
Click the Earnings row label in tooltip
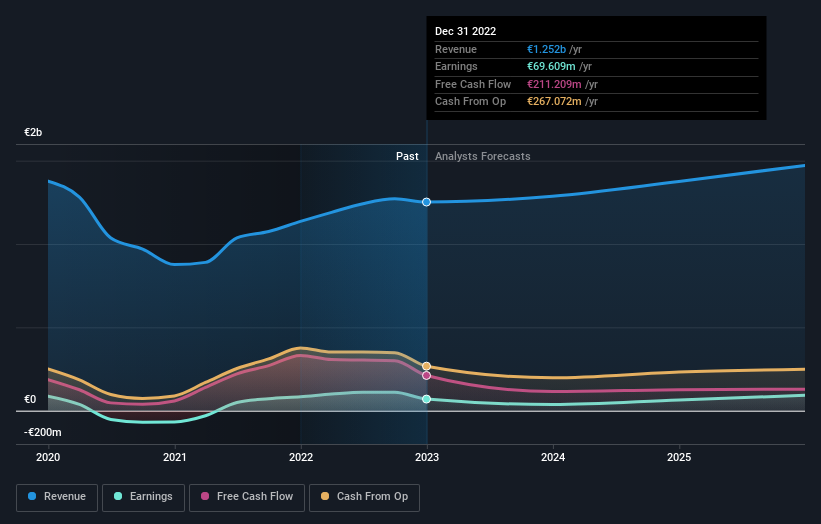pyautogui.click(x=456, y=66)
